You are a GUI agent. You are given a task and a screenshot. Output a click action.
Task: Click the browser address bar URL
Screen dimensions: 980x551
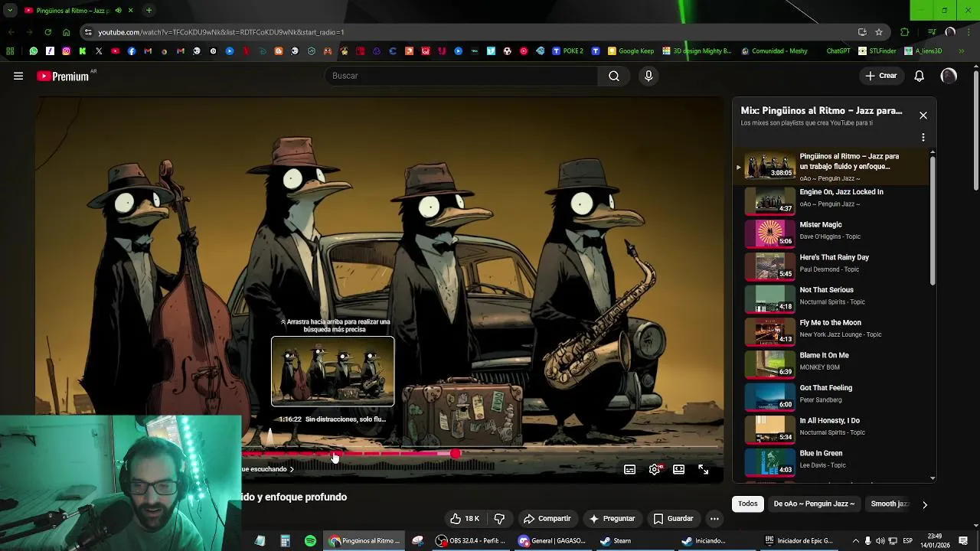220,32
